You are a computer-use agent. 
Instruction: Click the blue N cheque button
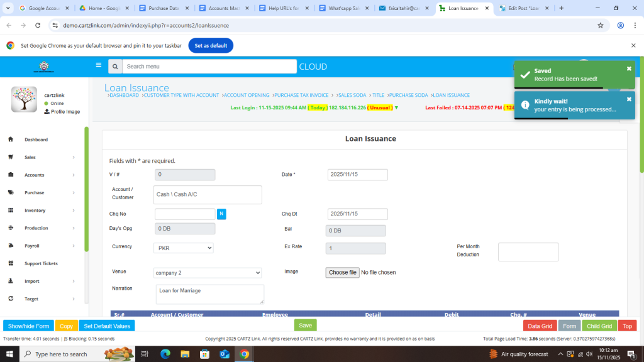pyautogui.click(x=221, y=214)
